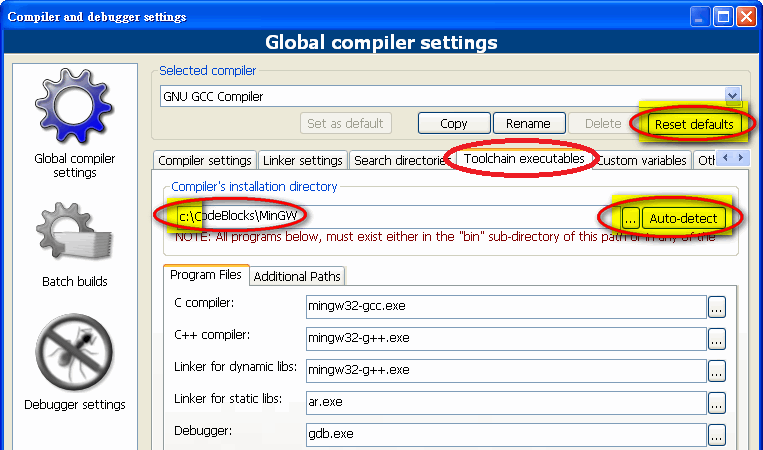Browse for C++ compiler executable
This screenshot has height=450, width=763.
click(x=716, y=339)
